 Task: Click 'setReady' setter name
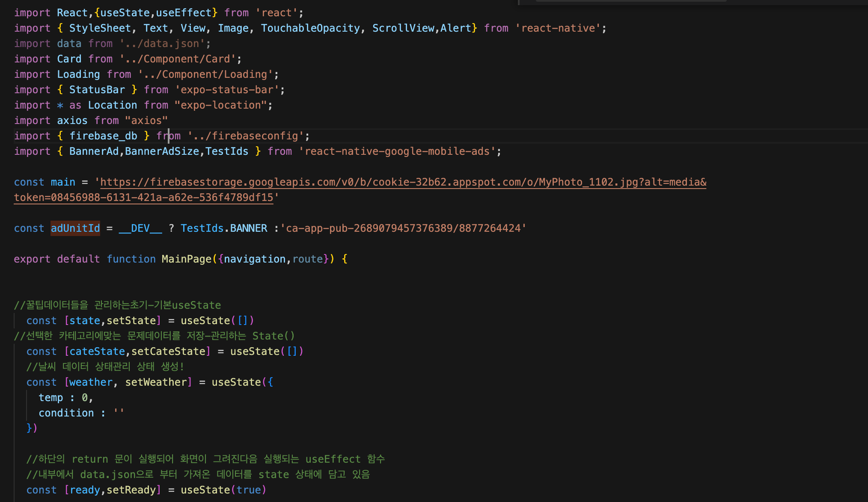131,490
